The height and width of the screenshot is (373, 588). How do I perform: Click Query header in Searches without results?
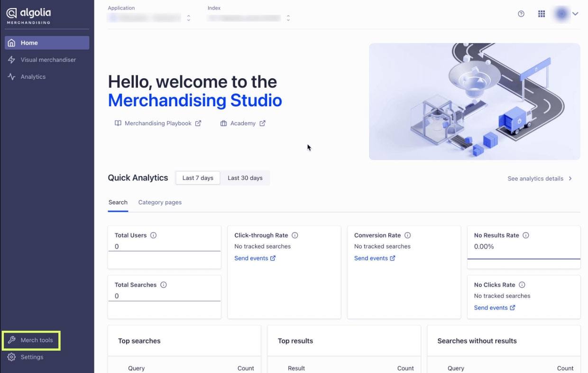point(456,368)
